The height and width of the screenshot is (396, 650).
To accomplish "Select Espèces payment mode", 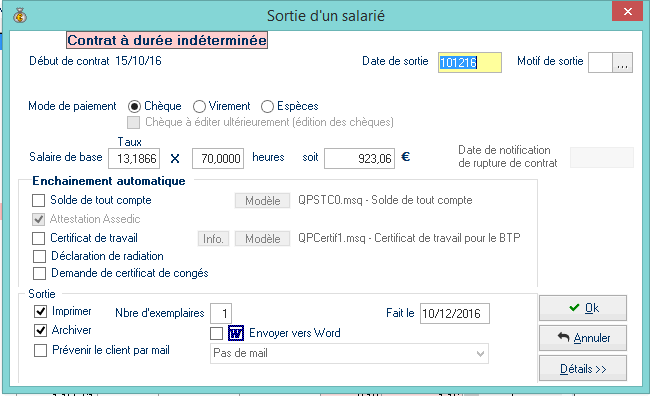I will click(x=267, y=107).
